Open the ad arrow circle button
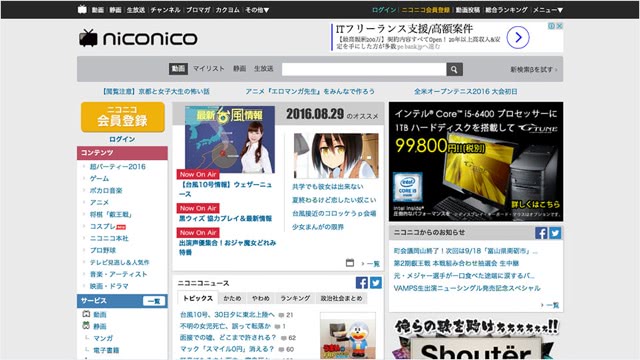Viewport: 640px width, 360px height. tap(518, 38)
